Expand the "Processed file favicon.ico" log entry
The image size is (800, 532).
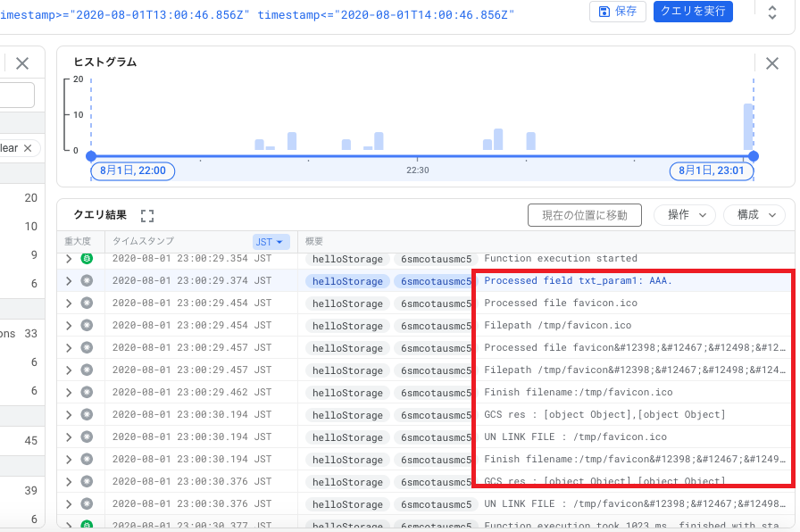tap(69, 303)
